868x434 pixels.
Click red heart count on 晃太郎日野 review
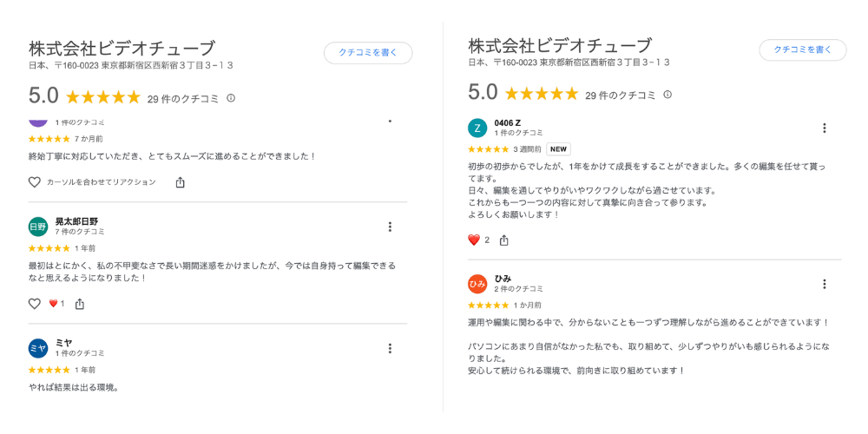pos(56,303)
